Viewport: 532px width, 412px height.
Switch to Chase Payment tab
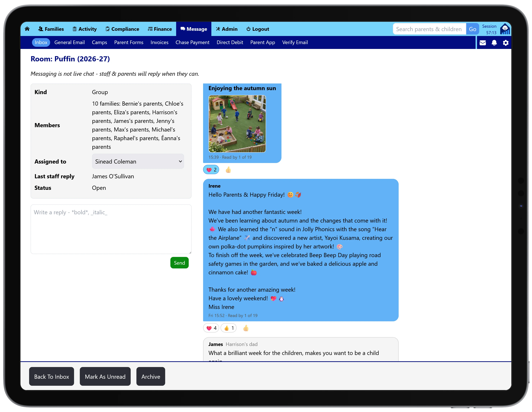pos(192,42)
